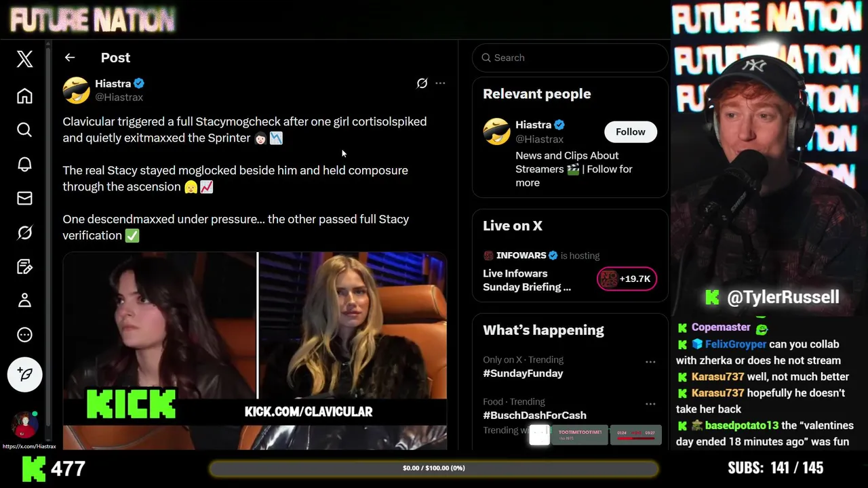Click the Hiastra name in Relevant people
The height and width of the screenshot is (488, 868).
point(533,125)
